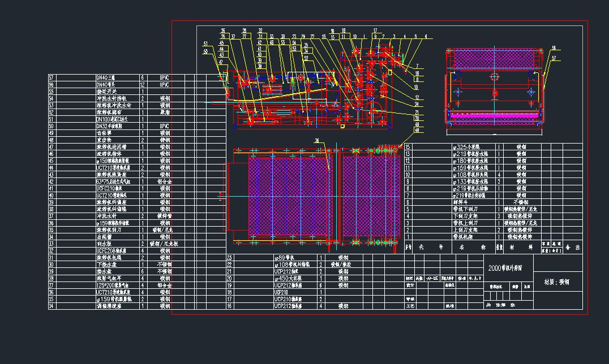The height and width of the screenshot is (364, 609).
Task: Select balloon number 17 above side view
Action: coord(375,30)
